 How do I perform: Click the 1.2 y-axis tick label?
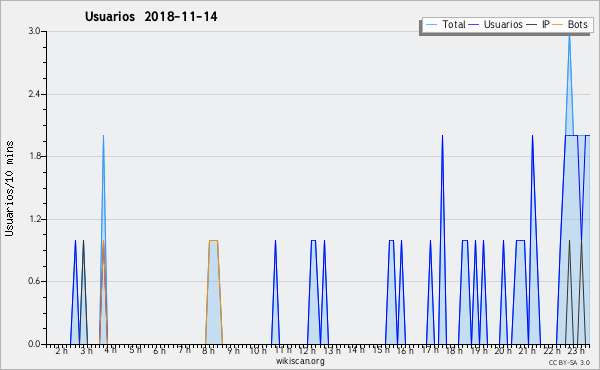35,219
